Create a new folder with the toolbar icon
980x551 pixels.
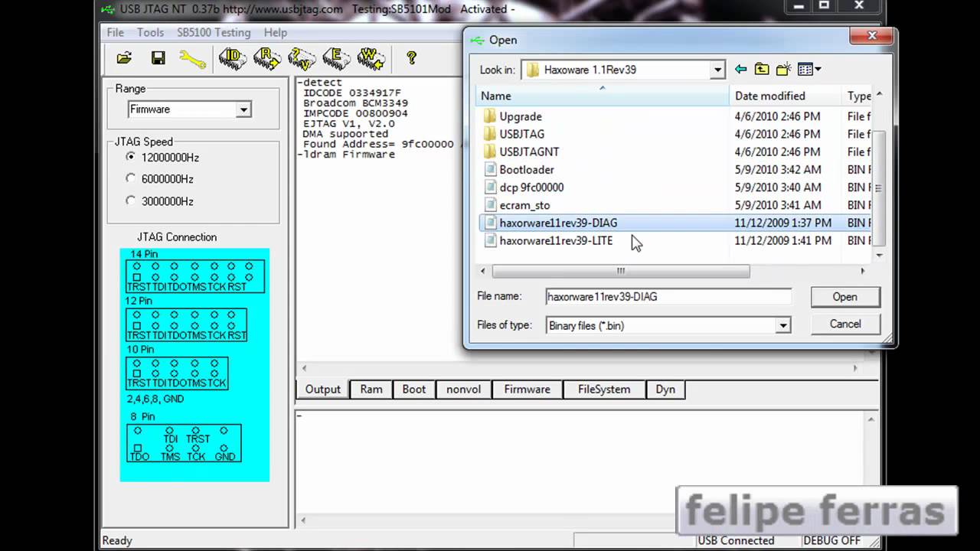[783, 70]
